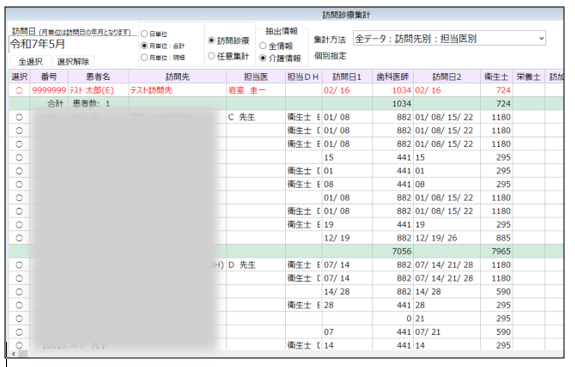The height and width of the screenshot is (367, 575).
Task: Click the 歯科医師 column header
Action: tap(393, 77)
